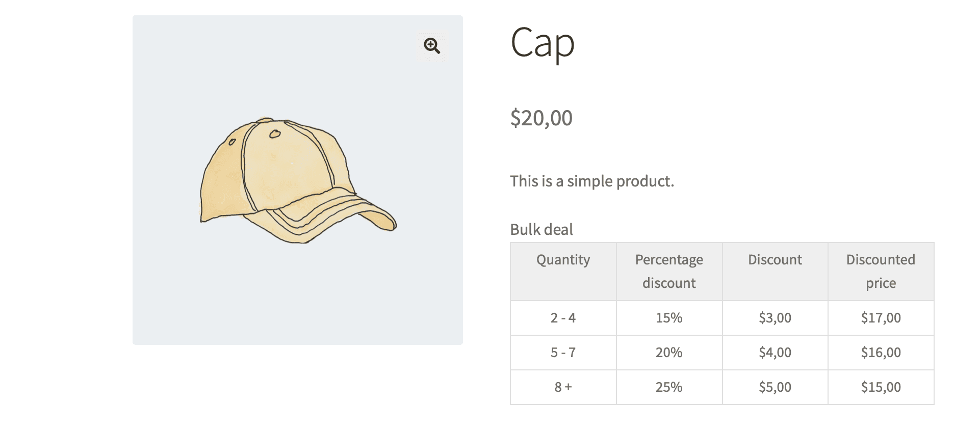
Task: Click the 2 - 4 quantity cell
Action: tap(563, 318)
